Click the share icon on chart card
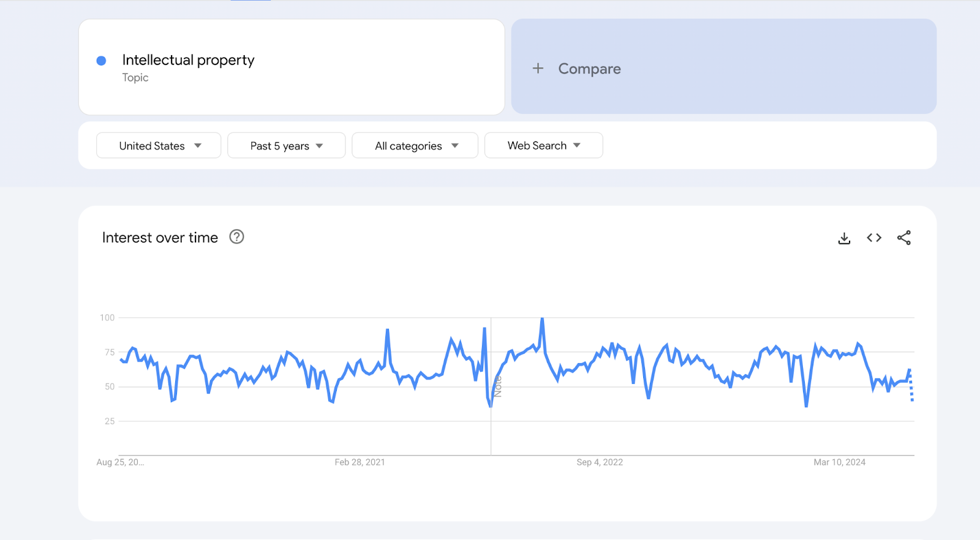This screenshot has height=540, width=980. pyautogui.click(x=904, y=238)
